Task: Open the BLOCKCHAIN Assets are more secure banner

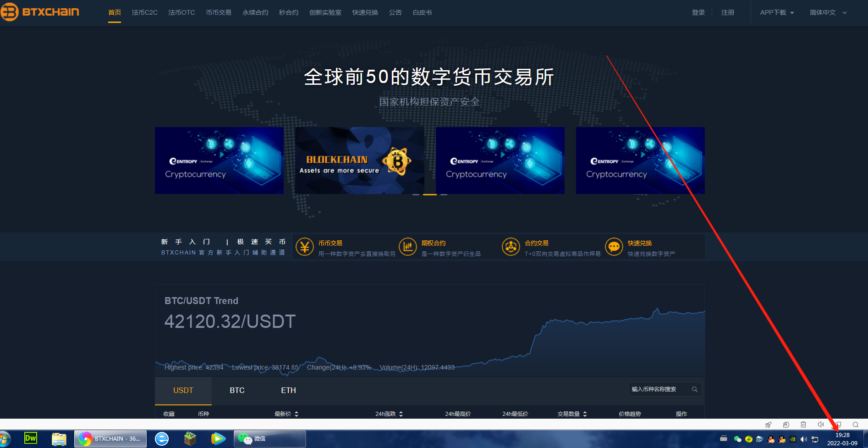Action: (360, 160)
